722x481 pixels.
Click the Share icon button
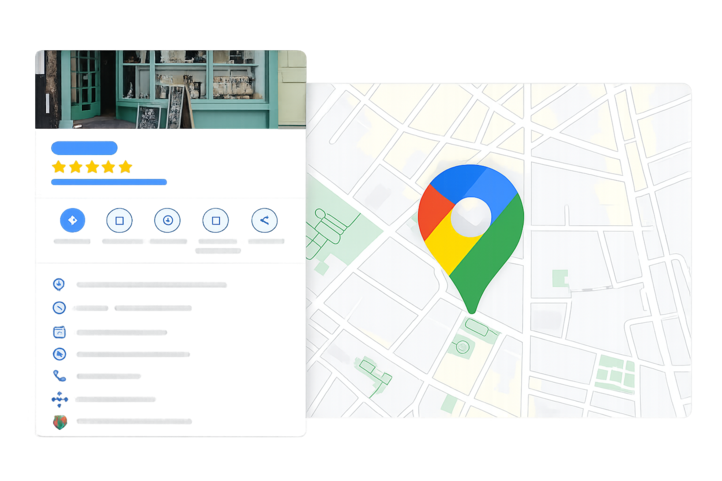264,220
